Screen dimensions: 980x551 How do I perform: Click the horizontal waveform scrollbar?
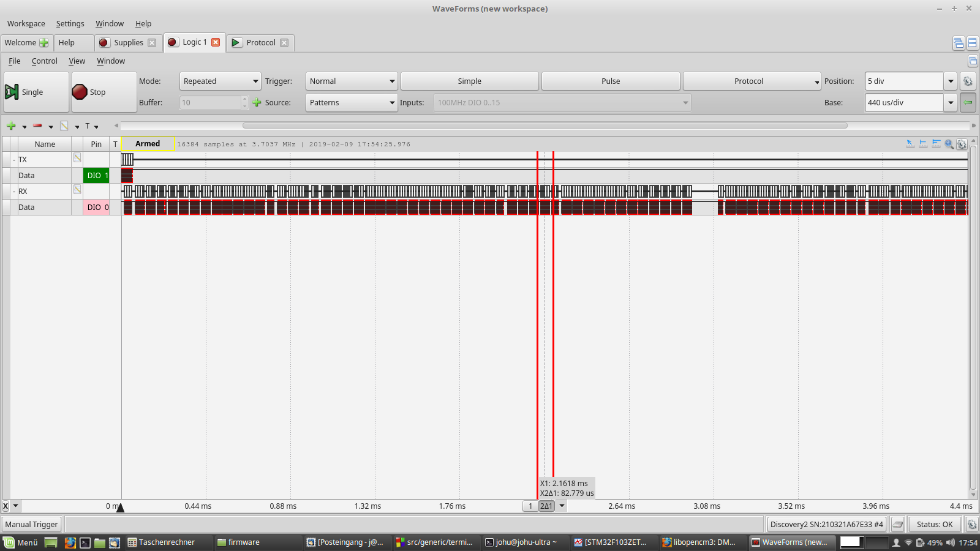tap(545, 126)
